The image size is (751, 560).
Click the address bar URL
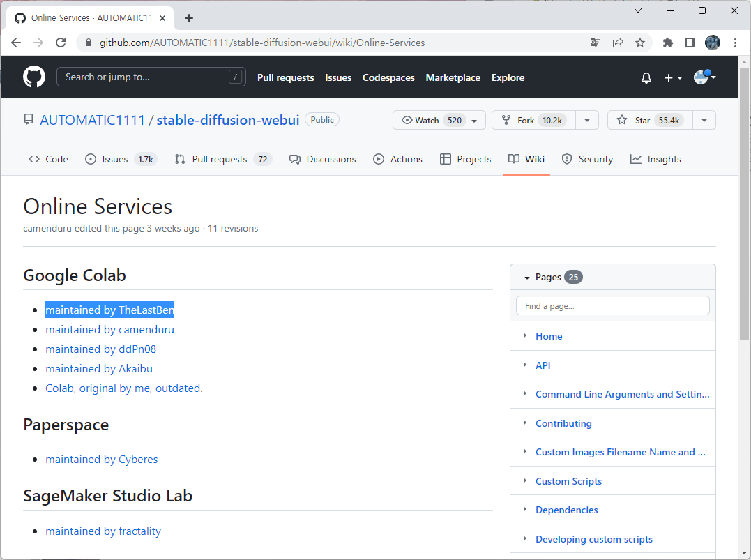point(262,43)
